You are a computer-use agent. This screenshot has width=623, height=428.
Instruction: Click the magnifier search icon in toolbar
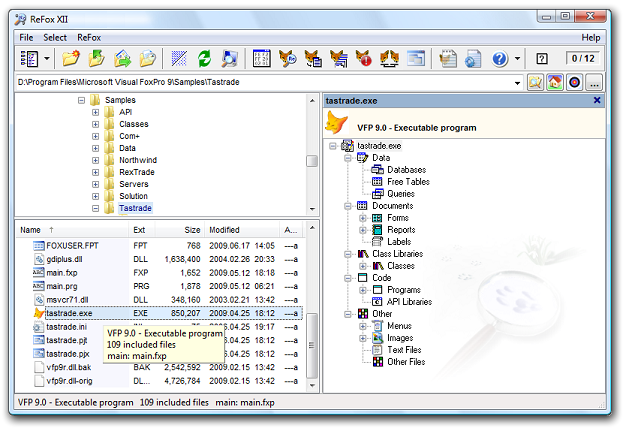[x=229, y=59]
